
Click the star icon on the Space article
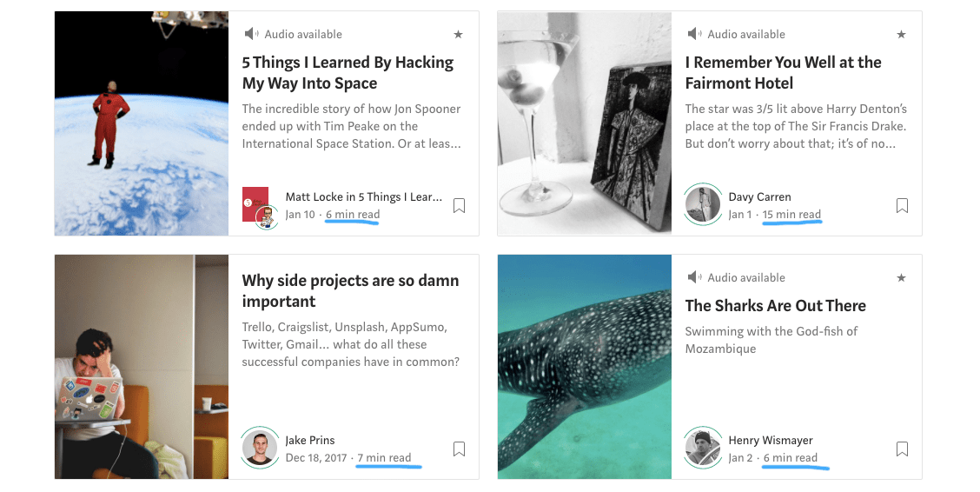(x=458, y=35)
